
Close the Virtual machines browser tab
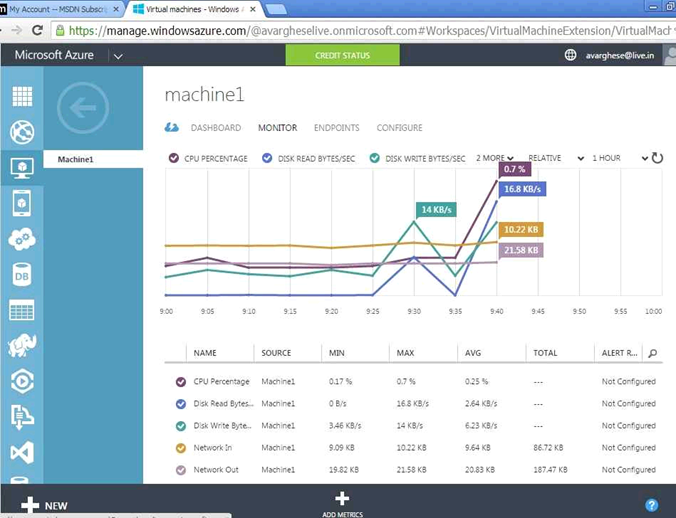253,9
